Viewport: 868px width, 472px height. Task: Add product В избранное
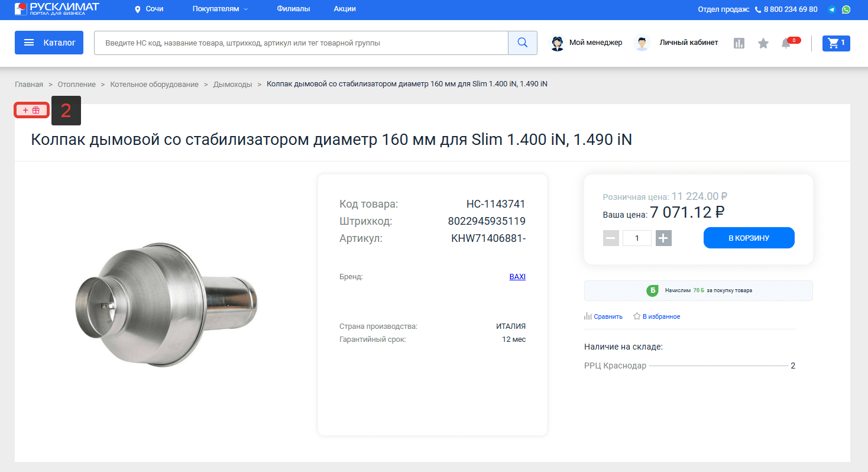click(x=656, y=316)
